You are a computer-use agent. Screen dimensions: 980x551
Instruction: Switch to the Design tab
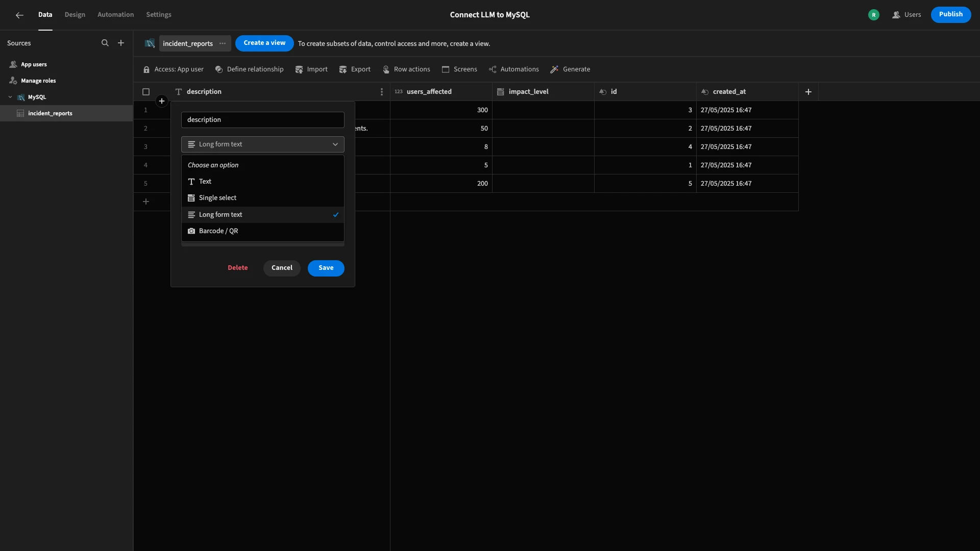[75, 15]
